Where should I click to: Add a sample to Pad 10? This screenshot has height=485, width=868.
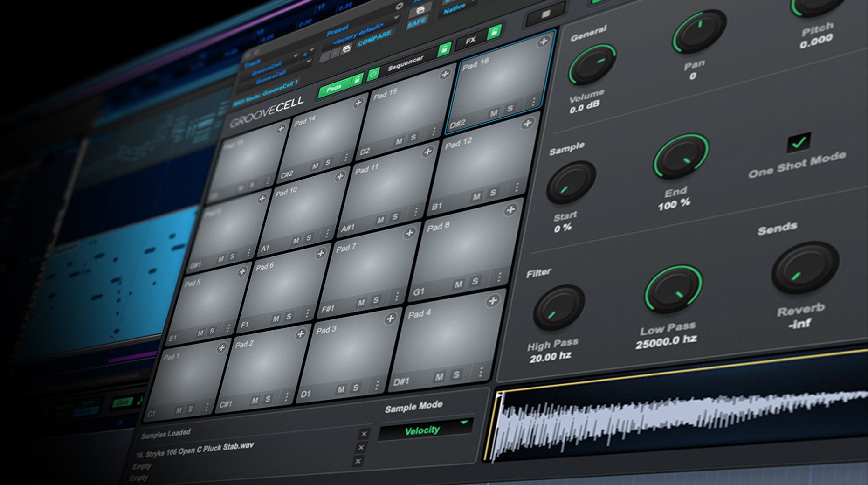click(x=340, y=176)
